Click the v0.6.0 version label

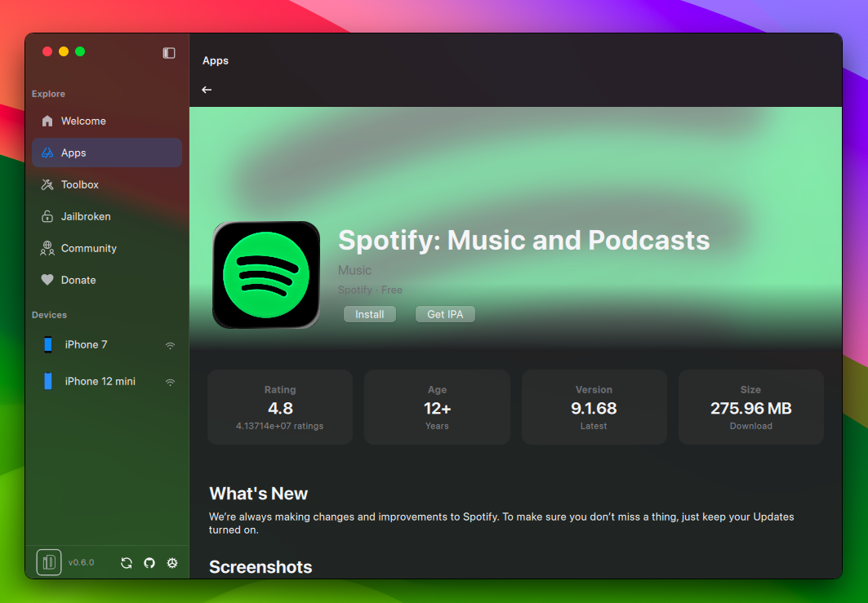point(82,563)
